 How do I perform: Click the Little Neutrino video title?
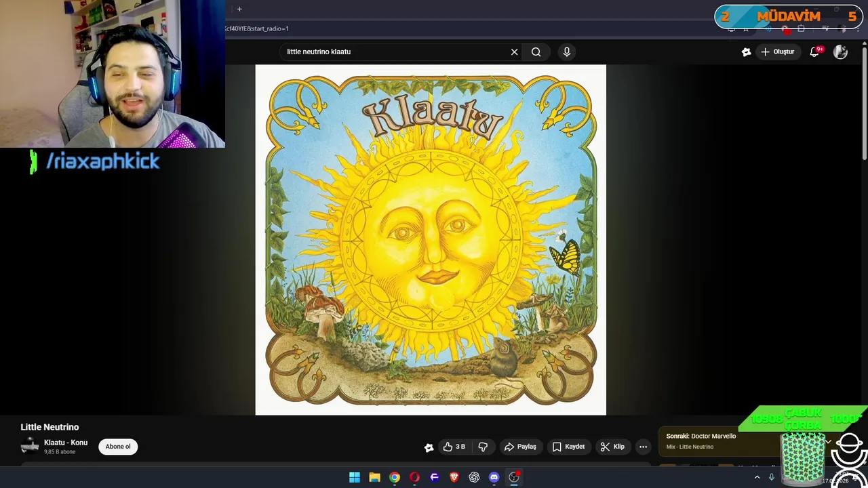click(x=50, y=427)
